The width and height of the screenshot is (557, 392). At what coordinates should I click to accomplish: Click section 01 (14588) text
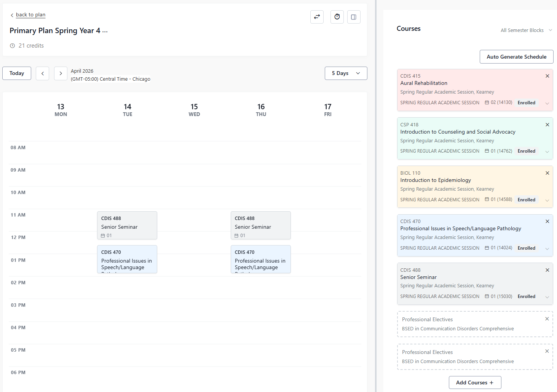coord(501,199)
